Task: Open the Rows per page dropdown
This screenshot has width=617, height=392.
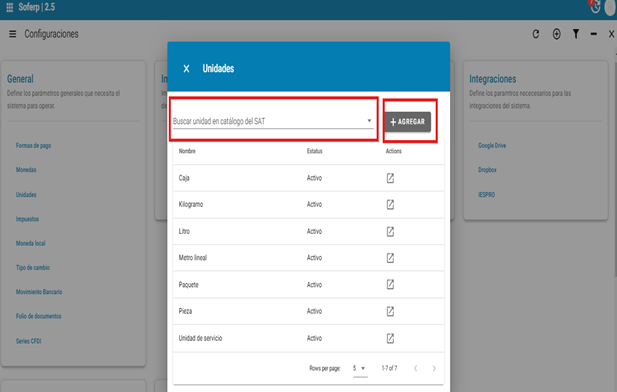Action: coord(360,368)
